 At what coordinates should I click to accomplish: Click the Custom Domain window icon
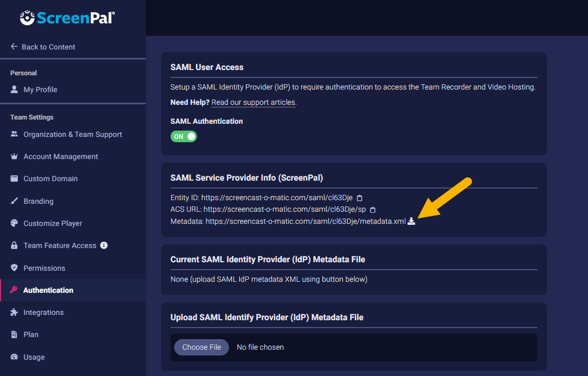[14, 179]
